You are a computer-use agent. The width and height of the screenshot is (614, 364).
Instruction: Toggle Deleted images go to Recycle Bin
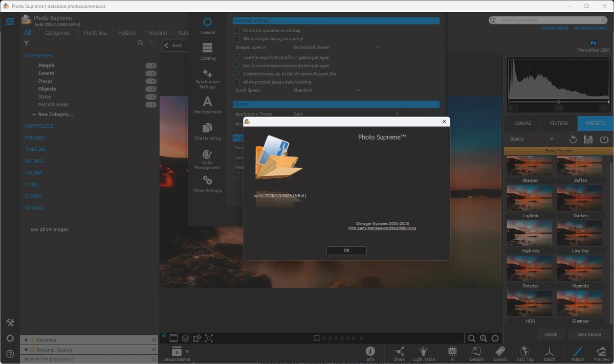coord(236,74)
